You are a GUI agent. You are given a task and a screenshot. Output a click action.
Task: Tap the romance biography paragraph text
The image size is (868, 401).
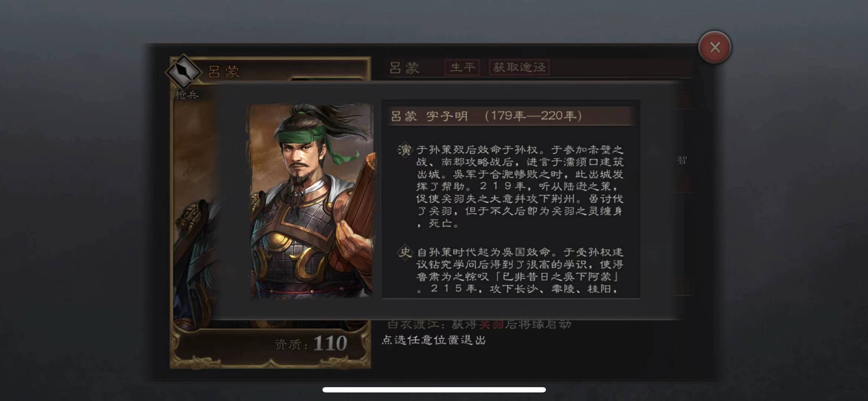tap(520, 187)
